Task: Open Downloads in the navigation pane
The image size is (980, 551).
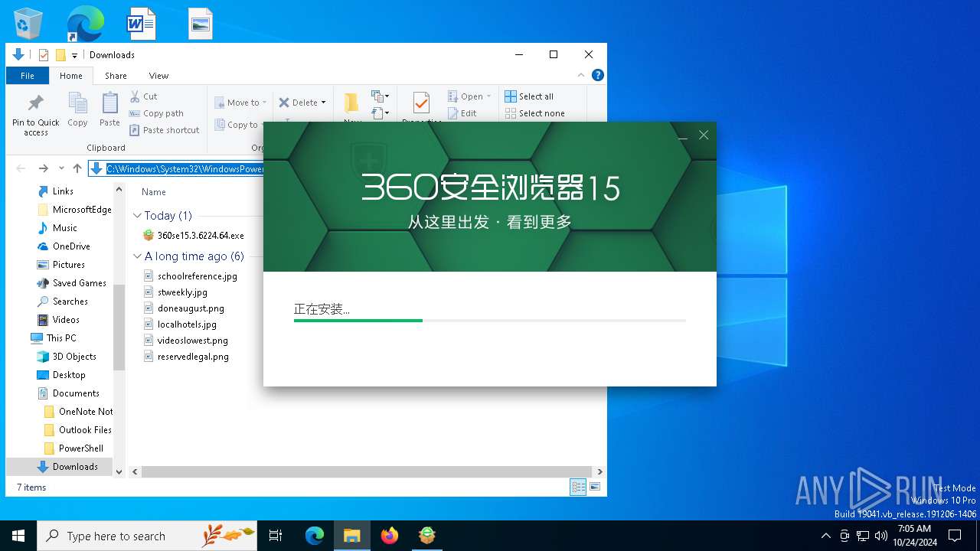Action: tap(67, 467)
